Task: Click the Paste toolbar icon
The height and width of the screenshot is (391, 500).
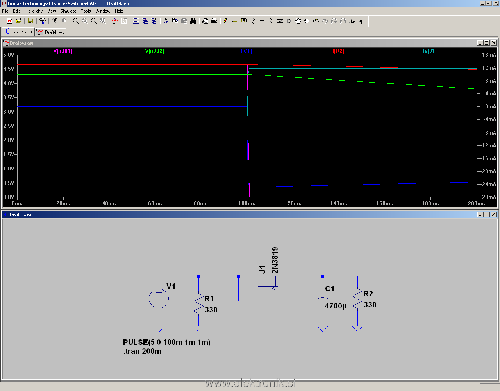Action: [184, 21]
